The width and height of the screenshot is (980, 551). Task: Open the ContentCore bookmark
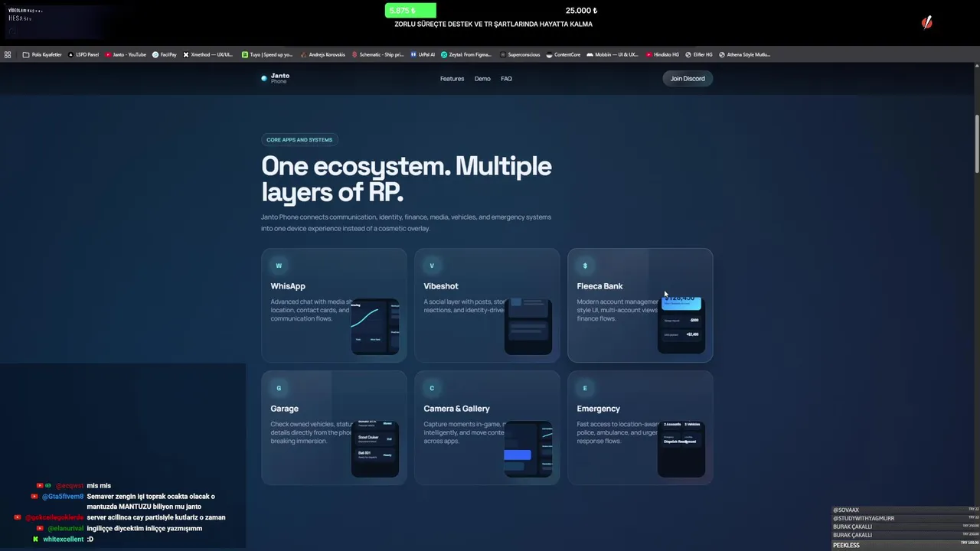tap(563, 54)
